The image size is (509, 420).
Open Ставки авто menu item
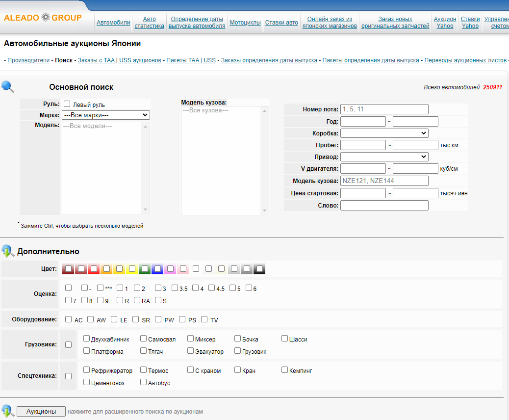point(281,23)
